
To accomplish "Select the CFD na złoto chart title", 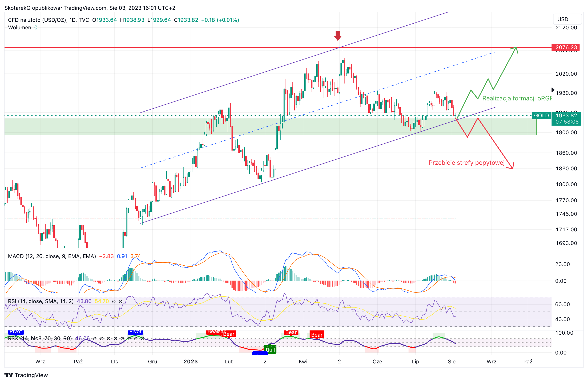I will (48, 20).
